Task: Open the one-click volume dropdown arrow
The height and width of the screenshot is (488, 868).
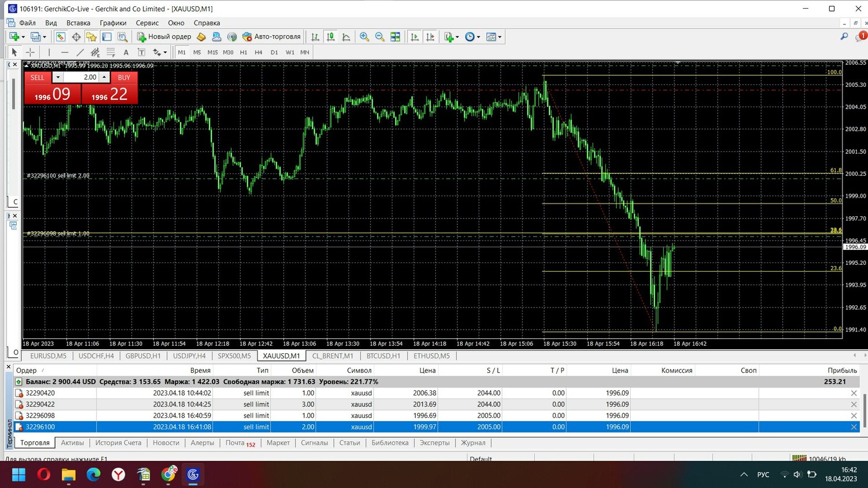Action: pos(57,77)
